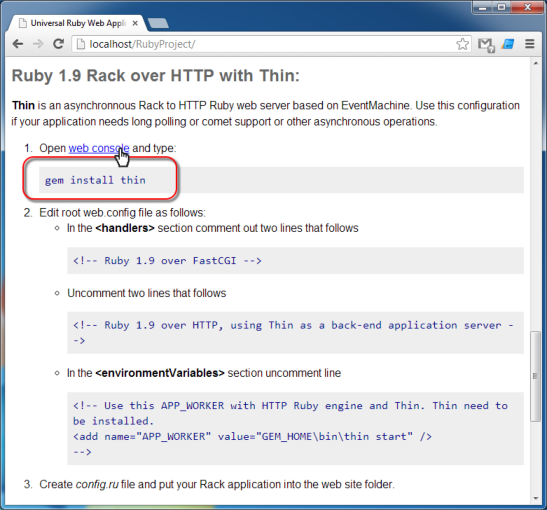Click the 'Ruby 1.9 over FastCGI' comment code

point(167,261)
